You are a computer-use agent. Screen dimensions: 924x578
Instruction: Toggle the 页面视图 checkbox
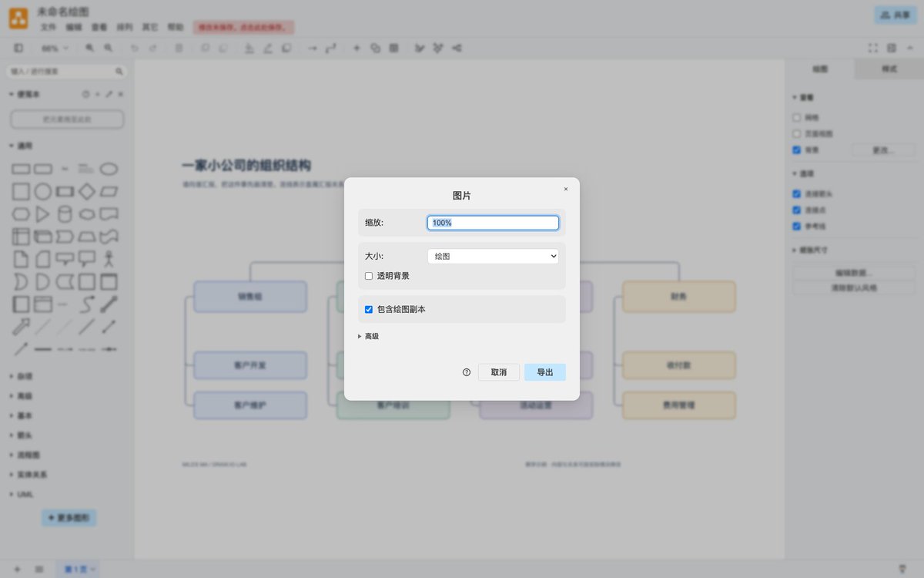pos(797,134)
